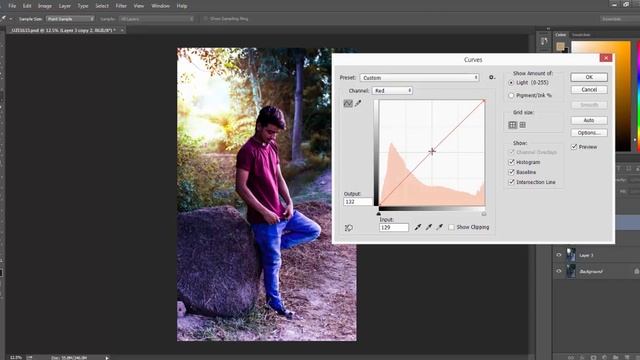Image resolution: width=640 pixels, height=360 pixels.
Task: Click the Cancel button in Curves
Action: [589, 89]
